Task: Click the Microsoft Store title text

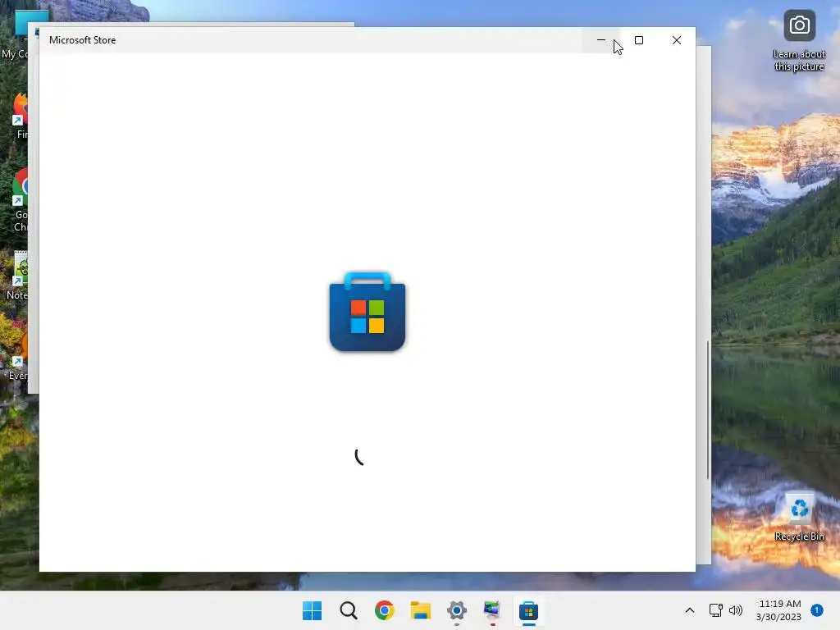Action: (x=83, y=40)
